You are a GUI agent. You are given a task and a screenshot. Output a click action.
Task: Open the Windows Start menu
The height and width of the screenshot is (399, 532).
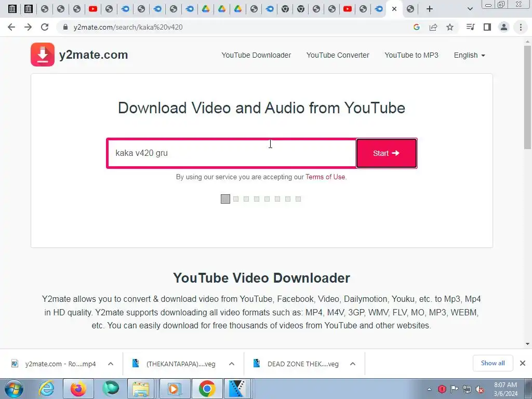pos(14,389)
